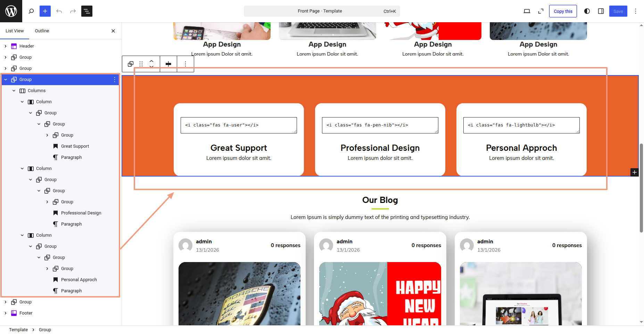The image size is (644, 334).
Task: Toggle the Settings sidebar panel
Action: point(601,11)
